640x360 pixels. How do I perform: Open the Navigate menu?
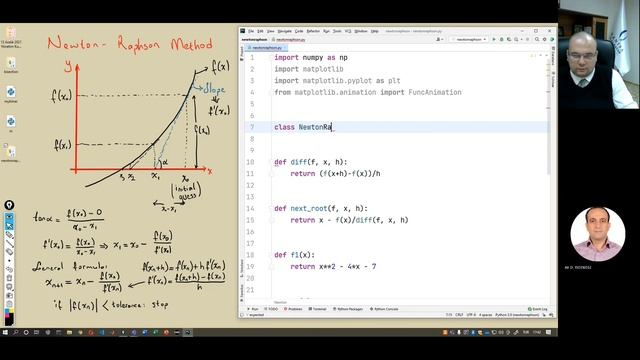[x=284, y=31]
